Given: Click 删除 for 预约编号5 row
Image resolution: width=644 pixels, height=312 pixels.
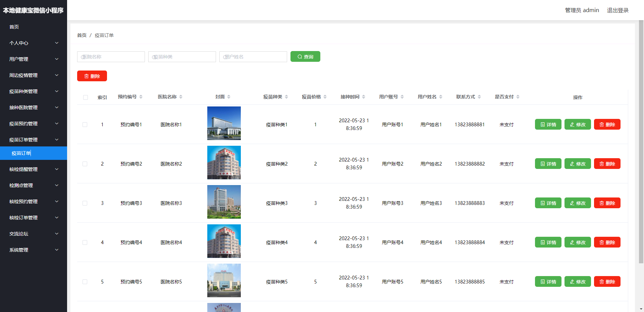Looking at the screenshot, I should tap(607, 281).
